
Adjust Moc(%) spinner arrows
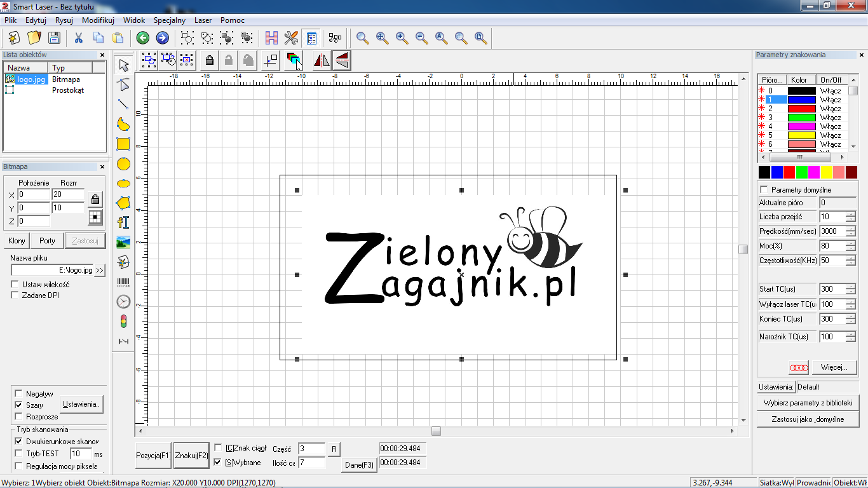[851, 246]
